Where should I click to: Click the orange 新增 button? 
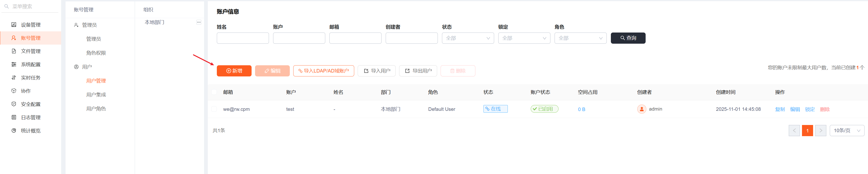pos(234,71)
